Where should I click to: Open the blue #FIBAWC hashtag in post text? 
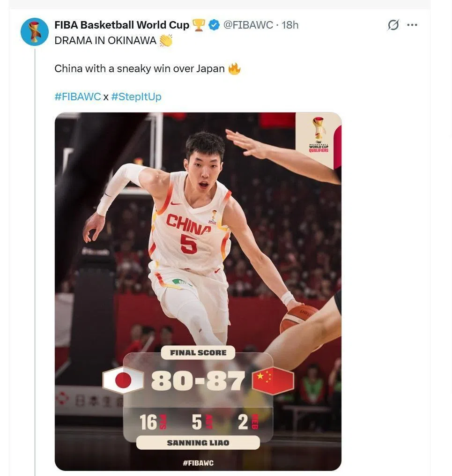pyautogui.click(x=77, y=97)
